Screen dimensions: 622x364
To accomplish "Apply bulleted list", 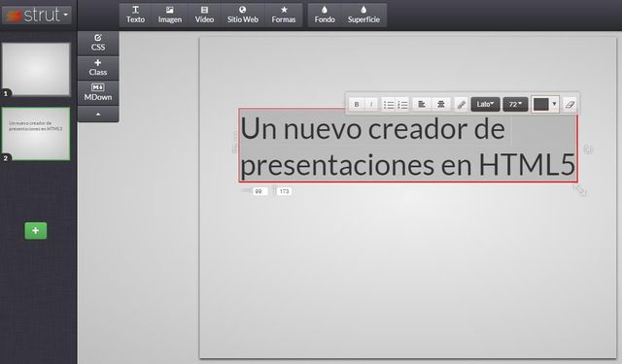I will pyautogui.click(x=389, y=104).
